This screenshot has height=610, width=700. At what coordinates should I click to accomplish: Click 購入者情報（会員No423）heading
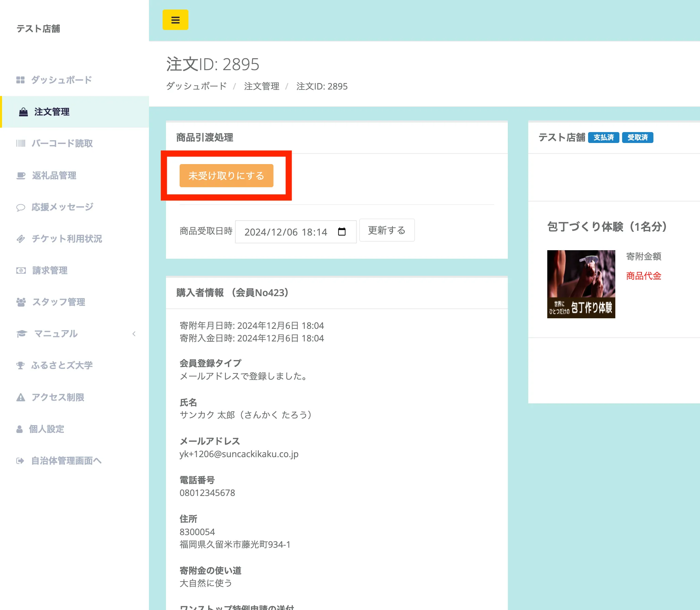tap(232, 292)
